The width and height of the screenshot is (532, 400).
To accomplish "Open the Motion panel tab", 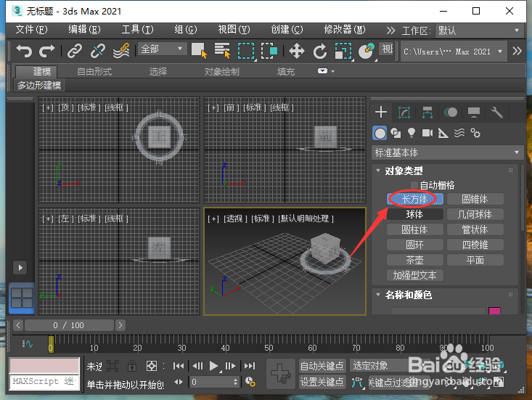I will pos(450,113).
